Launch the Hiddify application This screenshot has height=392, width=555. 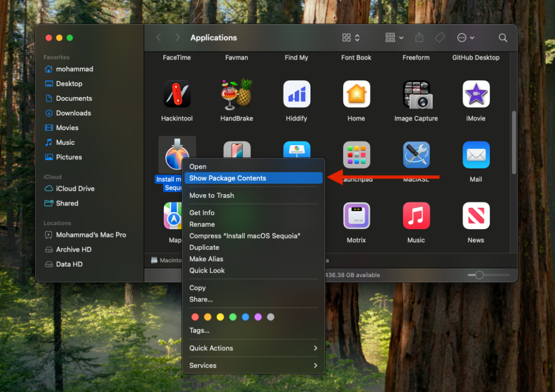[296, 95]
